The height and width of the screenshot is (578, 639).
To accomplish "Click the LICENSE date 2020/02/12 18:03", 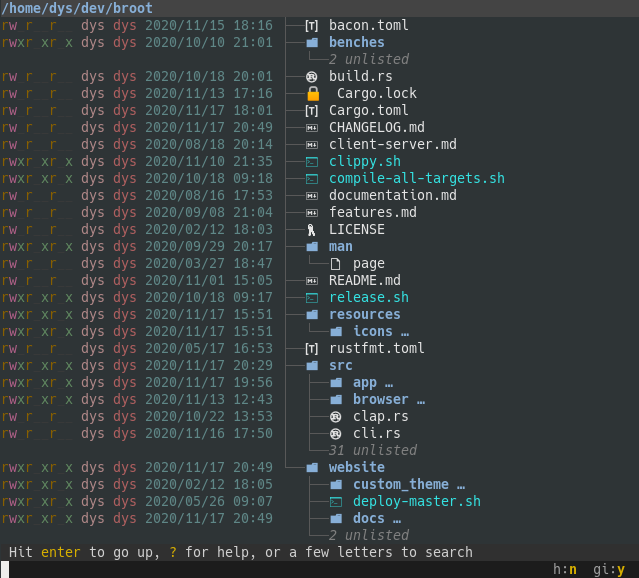I will 209,229.
